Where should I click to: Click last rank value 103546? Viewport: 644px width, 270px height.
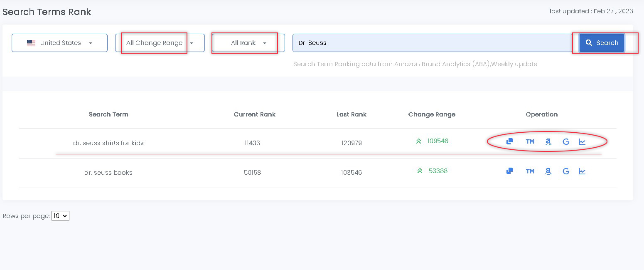351,173
